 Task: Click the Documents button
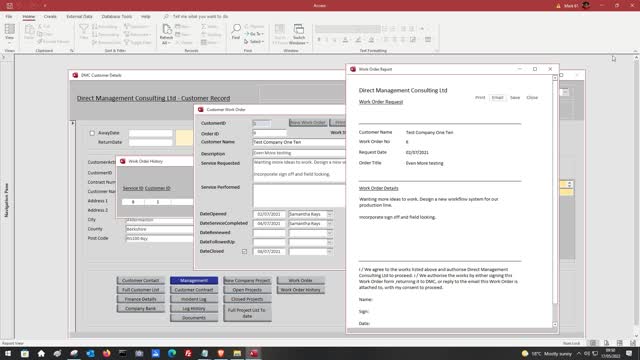coord(194,318)
